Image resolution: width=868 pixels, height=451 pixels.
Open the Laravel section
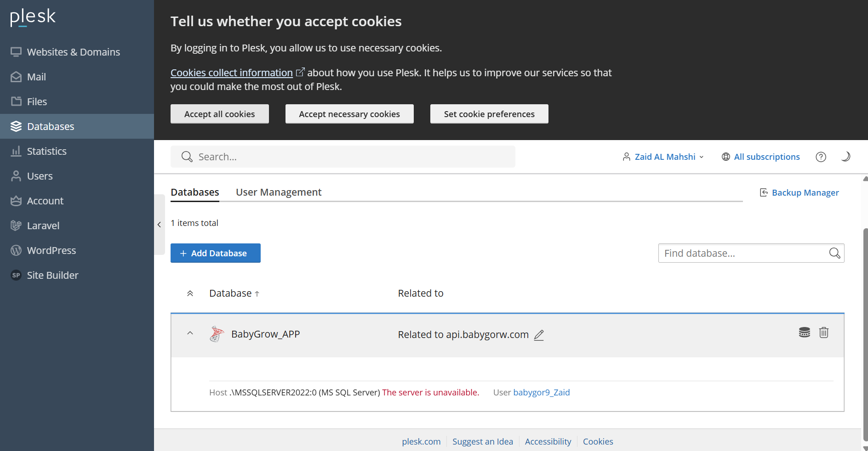tap(77, 225)
